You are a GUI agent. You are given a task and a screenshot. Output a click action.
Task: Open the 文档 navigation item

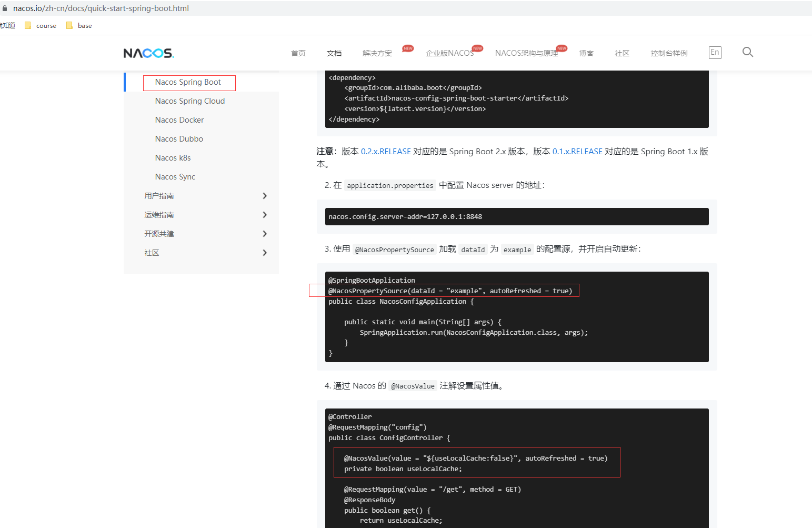(334, 53)
